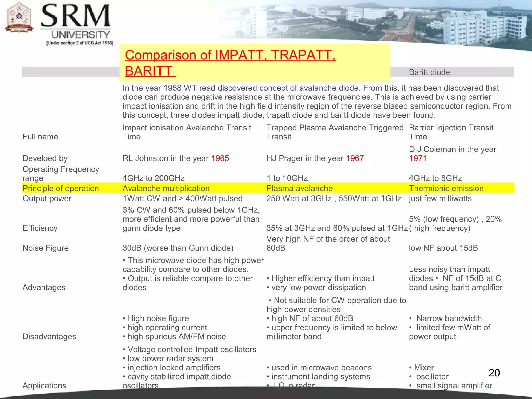Select the 'Efficiency' row label
Viewport: 532px width, 399px height.
click(40, 228)
